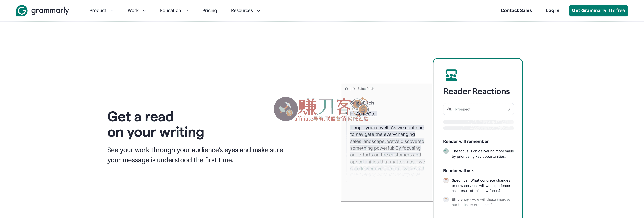Open the Resources dropdown
The image size is (644, 218).
(x=246, y=11)
